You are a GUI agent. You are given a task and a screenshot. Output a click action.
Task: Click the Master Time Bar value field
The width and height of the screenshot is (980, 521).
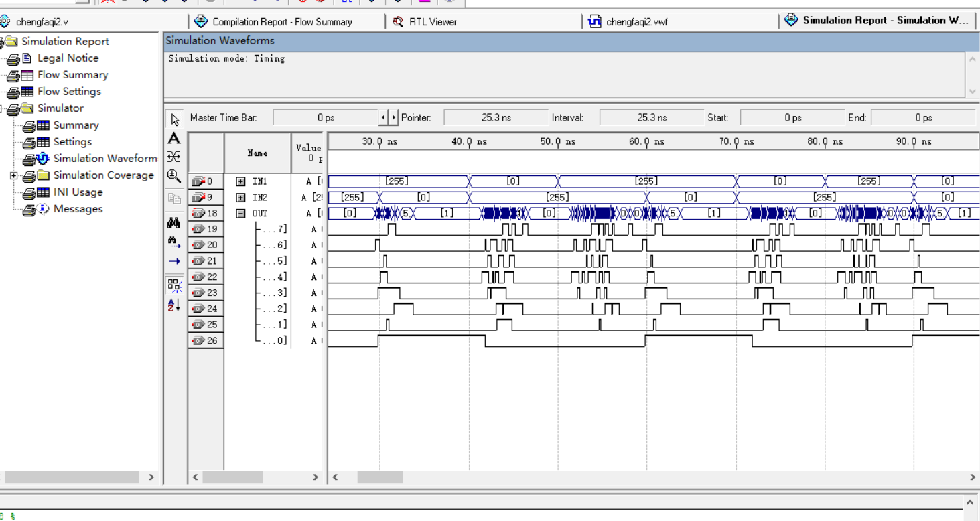[326, 118]
